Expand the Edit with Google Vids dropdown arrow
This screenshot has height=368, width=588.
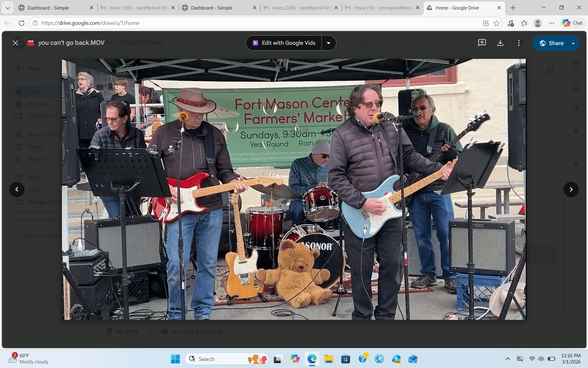329,43
